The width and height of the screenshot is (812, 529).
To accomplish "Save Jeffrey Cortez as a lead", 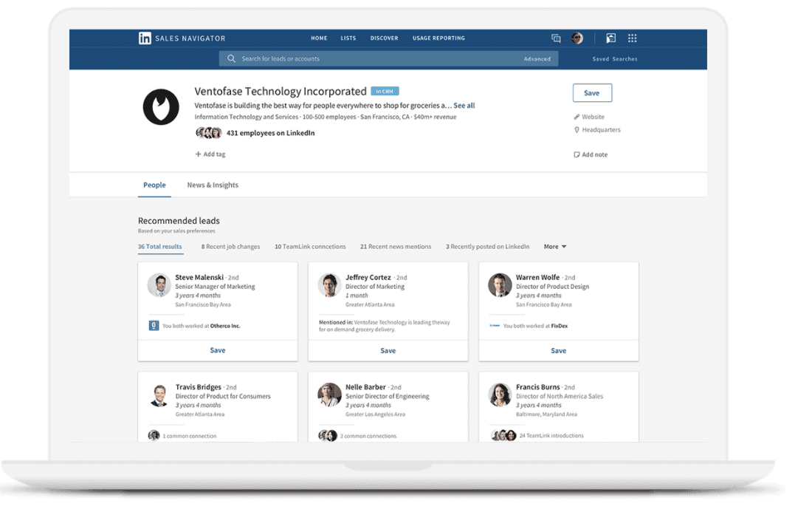I will (x=388, y=349).
